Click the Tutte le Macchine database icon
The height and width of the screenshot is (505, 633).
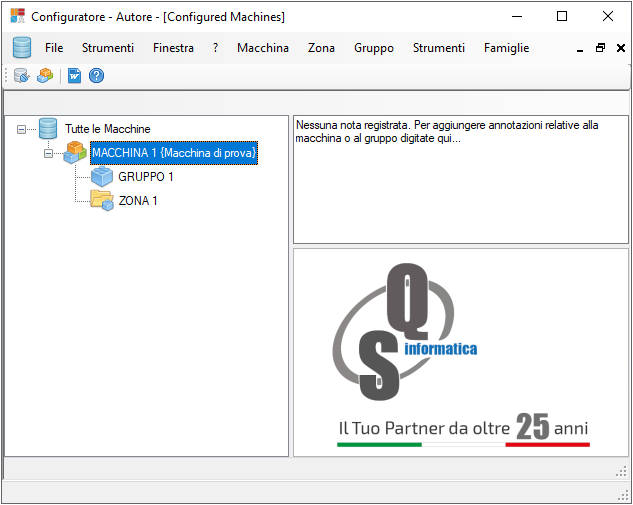[x=48, y=129]
